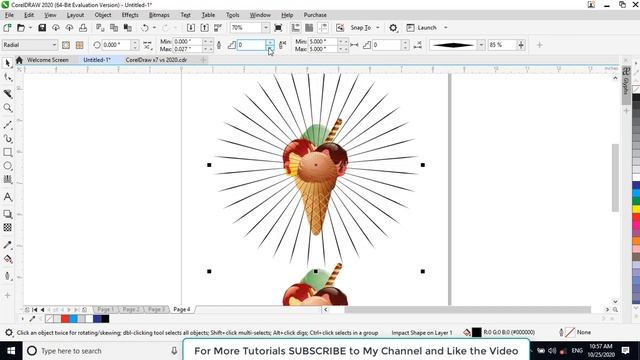Open the zoom level dropdown 70%
Screen dimensions: 640x360
click(x=265, y=28)
